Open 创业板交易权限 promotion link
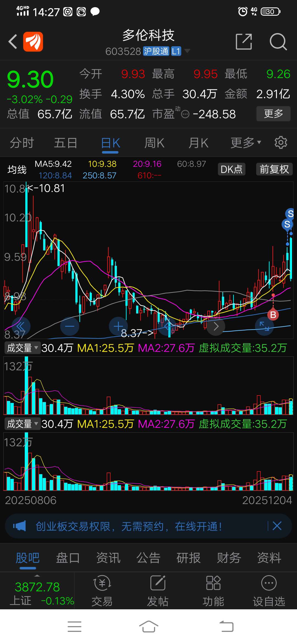Image resolution: width=297 pixels, height=644 pixels. (129, 526)
